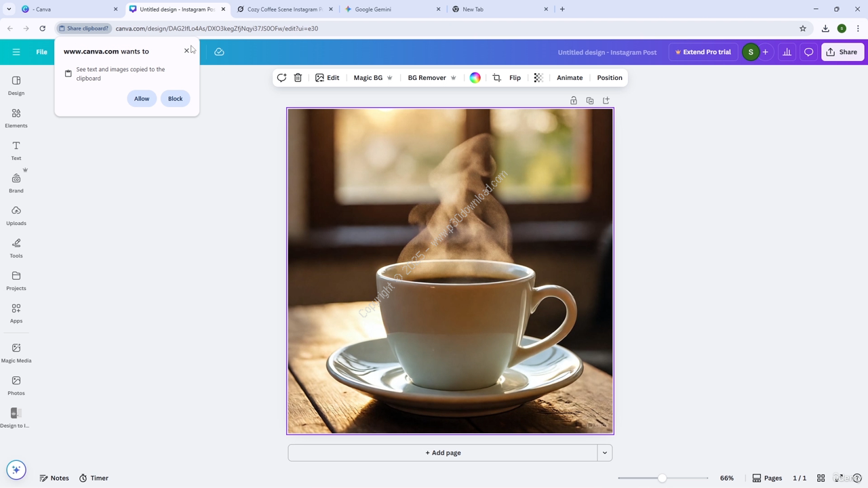868x488 pixels.
Task: Click the Canva assistant sparkle button
Action: click(16, 470)
